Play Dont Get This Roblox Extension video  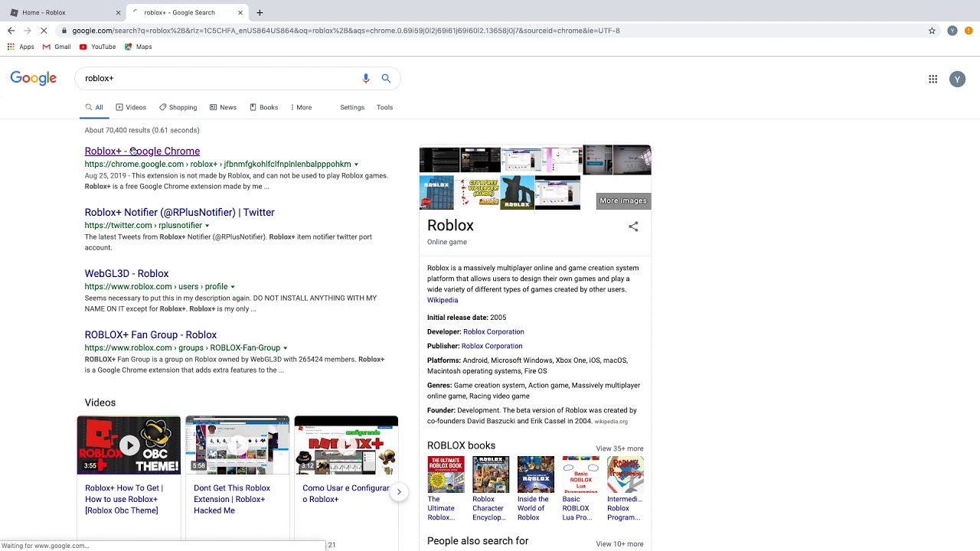(x=237, y=445)
